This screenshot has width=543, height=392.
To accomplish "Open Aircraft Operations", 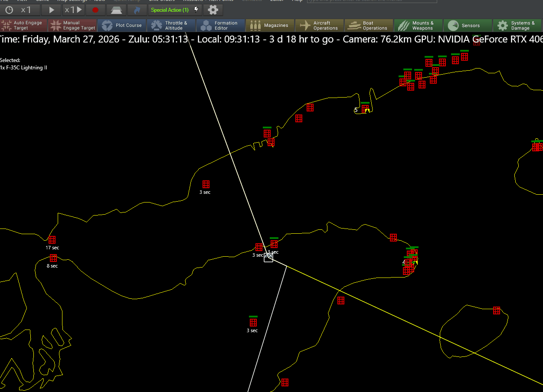I will point(319,25).
